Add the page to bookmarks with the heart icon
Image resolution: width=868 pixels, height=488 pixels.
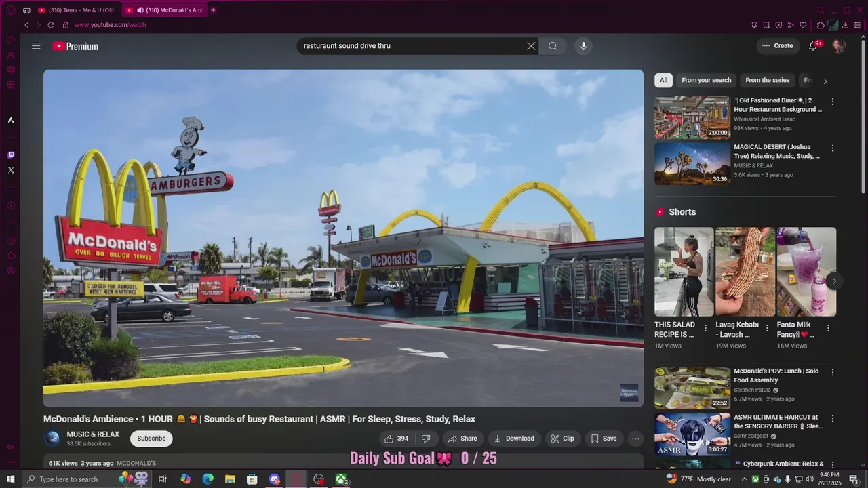pos(803,25)
